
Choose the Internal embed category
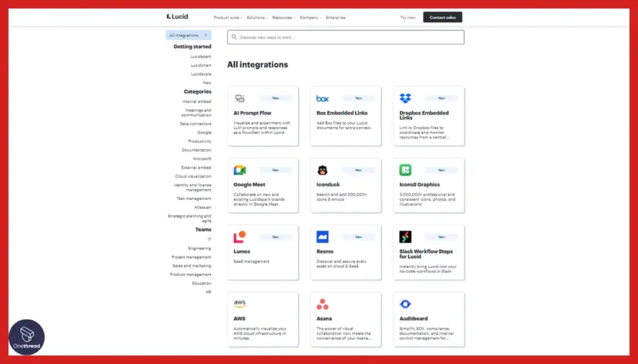[196, 101]
